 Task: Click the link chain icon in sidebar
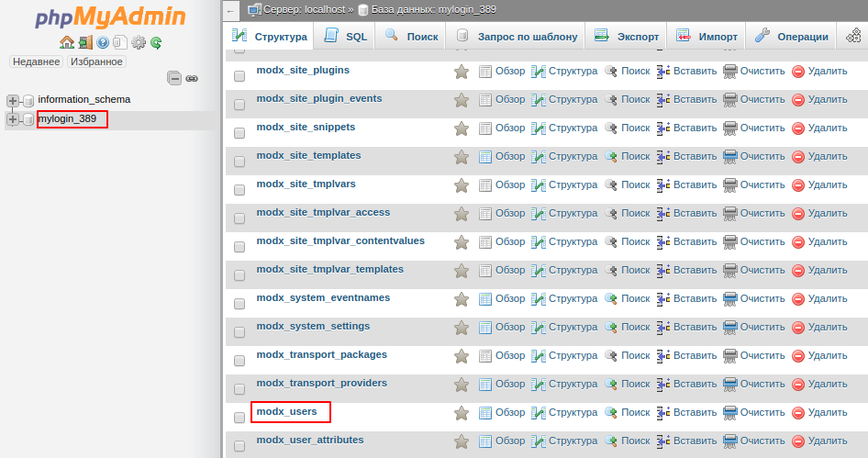tap(192, 79)
